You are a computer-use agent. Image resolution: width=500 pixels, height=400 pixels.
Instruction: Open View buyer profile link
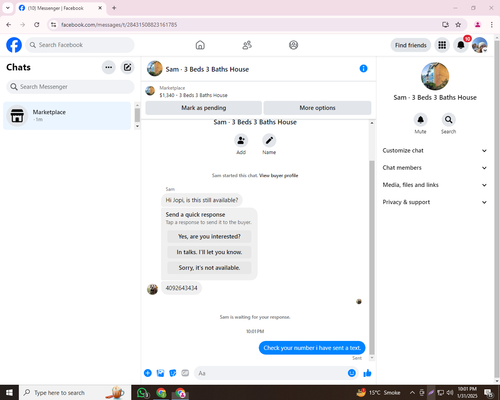(279, 176)
